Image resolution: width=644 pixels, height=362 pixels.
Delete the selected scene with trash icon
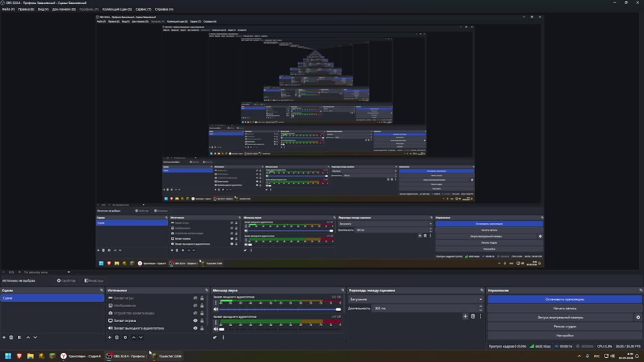[x=11, y=337]
